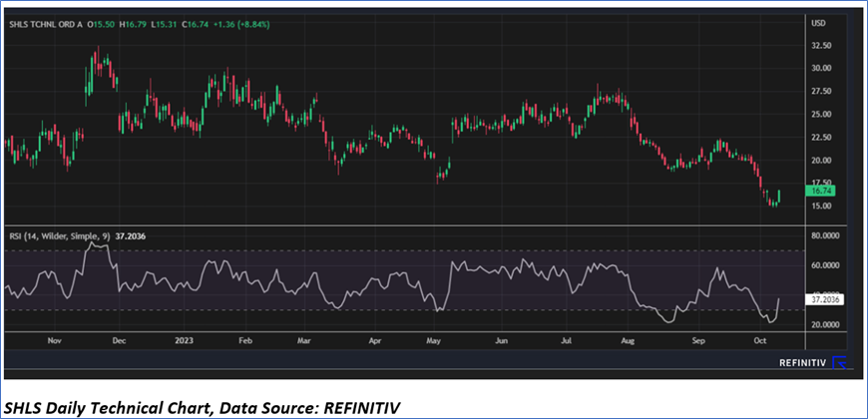Select the Oct label on time axis
The width and height of the screenshot is (868, 419).
coord(759,339)
